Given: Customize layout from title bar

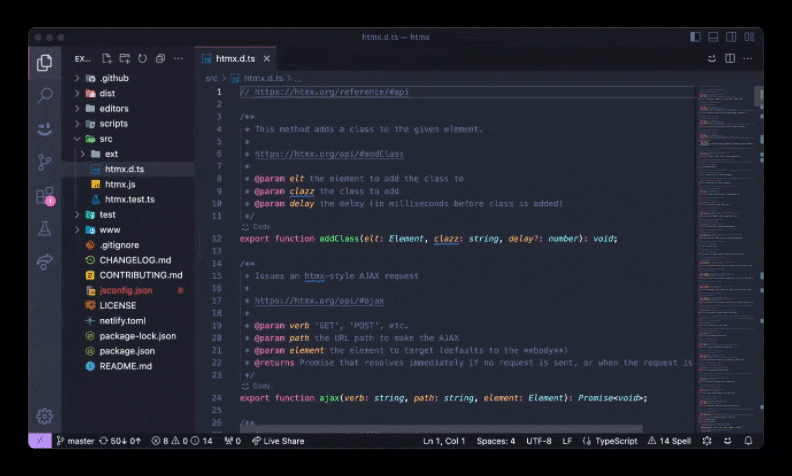Looking at the screenshot, I should pos(749,37).
